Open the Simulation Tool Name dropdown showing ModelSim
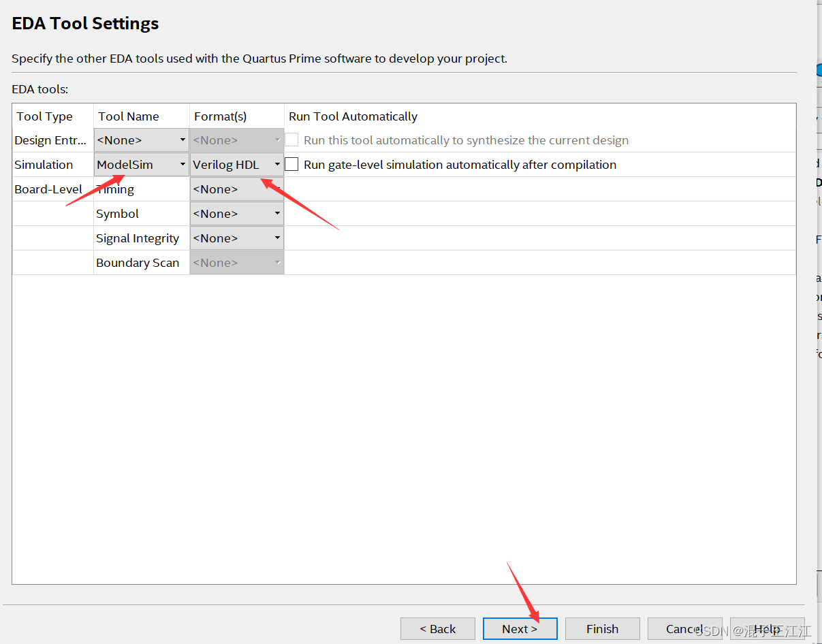Screen dimensions: 822x644 [x=141, y=165]
